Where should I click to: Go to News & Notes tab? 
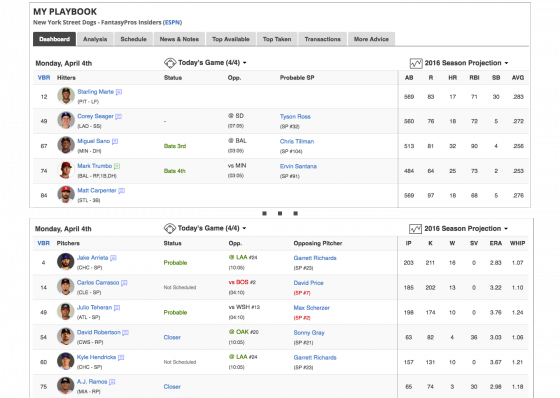pos(179,39)
